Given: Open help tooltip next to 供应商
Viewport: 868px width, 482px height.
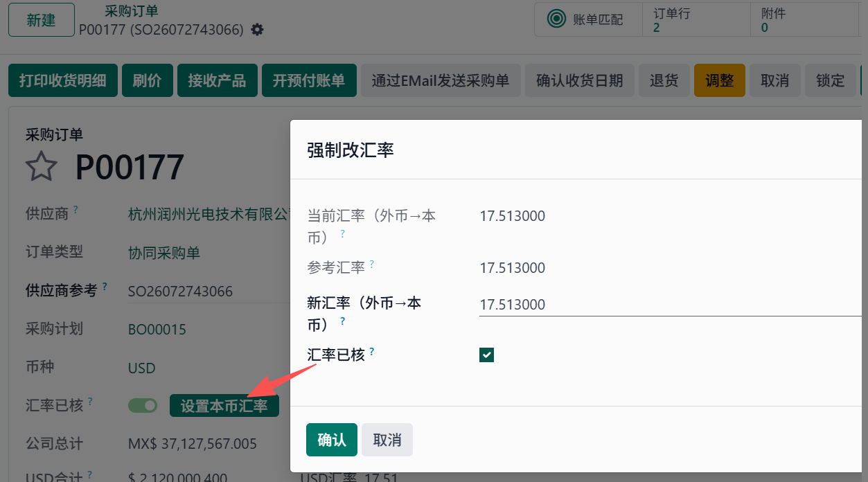Looking at the screenshot, I should coord(76,208).
